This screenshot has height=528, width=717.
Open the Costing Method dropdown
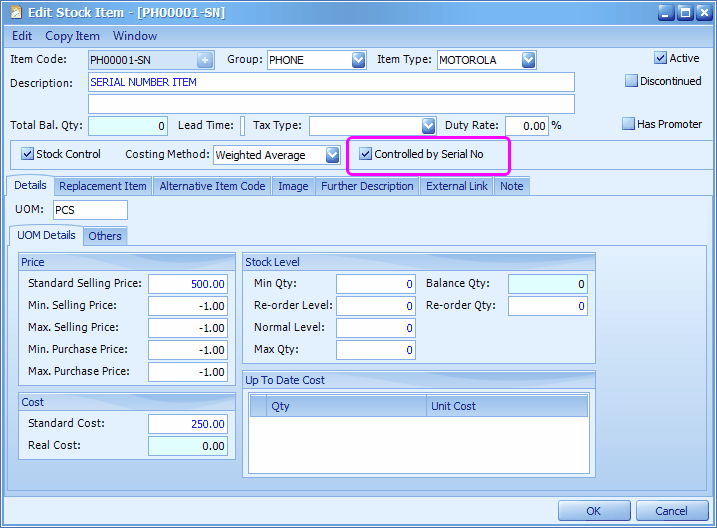332,155
